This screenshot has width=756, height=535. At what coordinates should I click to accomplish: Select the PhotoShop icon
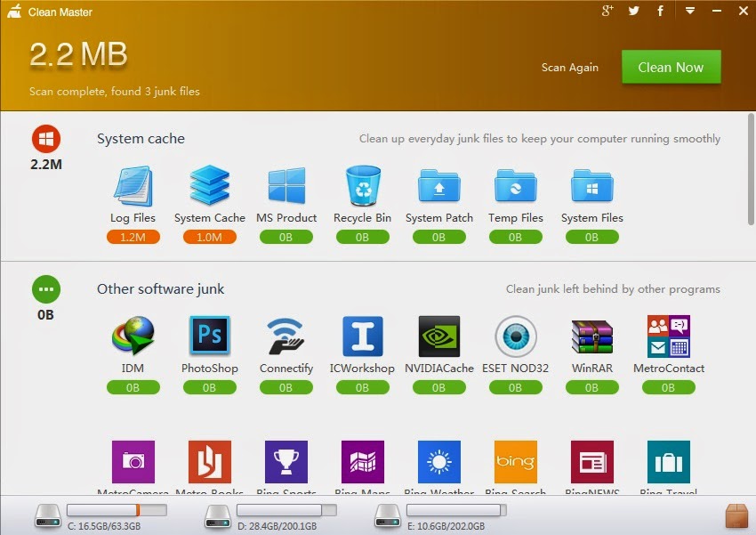click(209, 336)
